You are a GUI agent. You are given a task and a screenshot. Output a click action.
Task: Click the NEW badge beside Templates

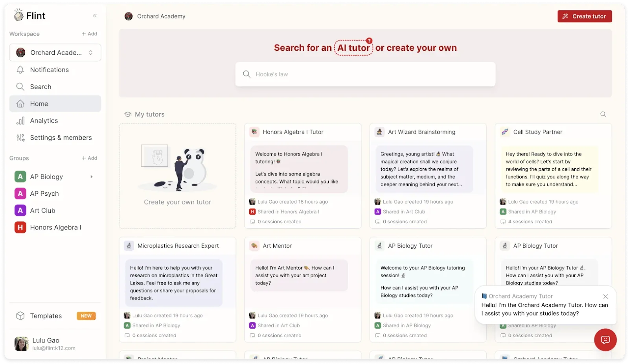tap(86, 316)
